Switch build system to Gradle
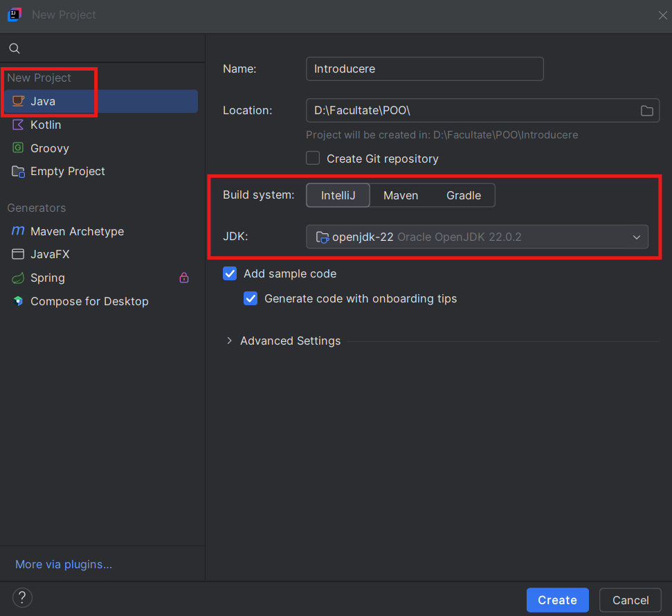 463,195
